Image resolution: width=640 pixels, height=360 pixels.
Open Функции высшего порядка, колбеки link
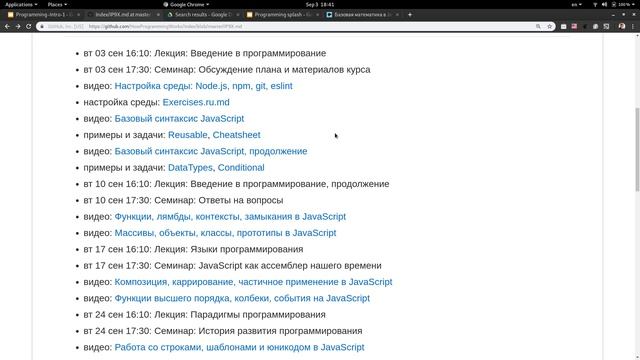[242, 298]
